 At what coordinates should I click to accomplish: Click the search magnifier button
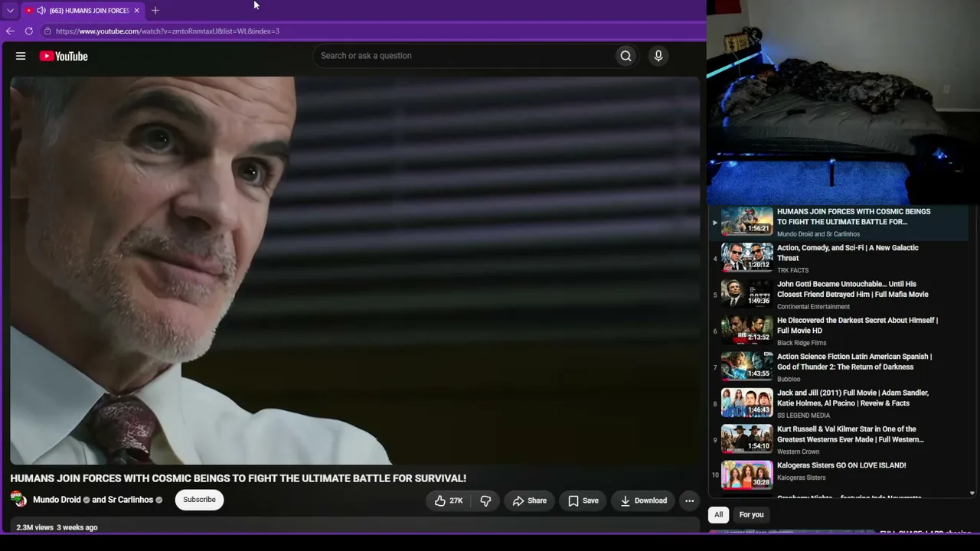coord(626,56)
